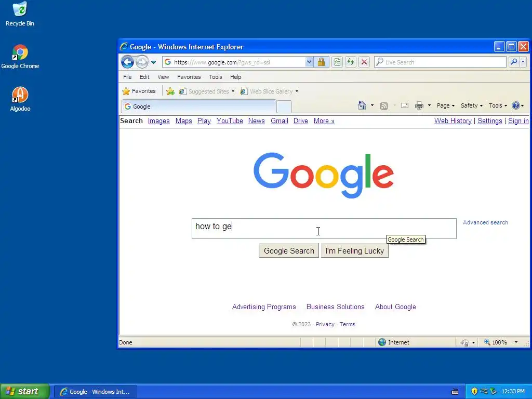
Task: Click the Read Mail envelope icon
Action: [x=404, y=105]
